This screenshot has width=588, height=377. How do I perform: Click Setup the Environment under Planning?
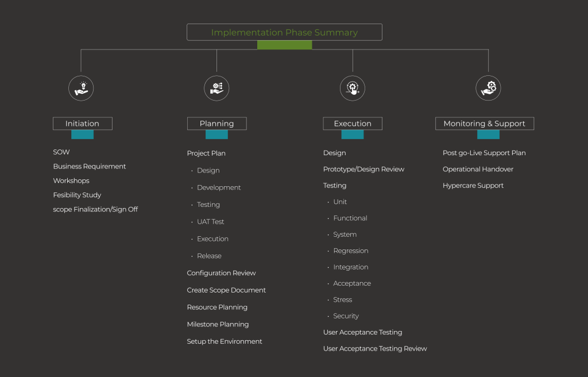[224, 341]
